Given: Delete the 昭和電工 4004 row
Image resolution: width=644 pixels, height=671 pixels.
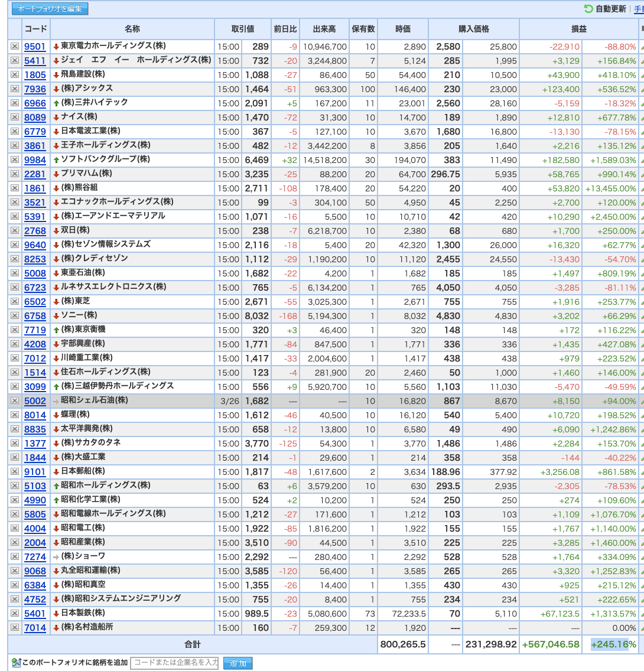Looking at the screenshot, I should point(15,528).
